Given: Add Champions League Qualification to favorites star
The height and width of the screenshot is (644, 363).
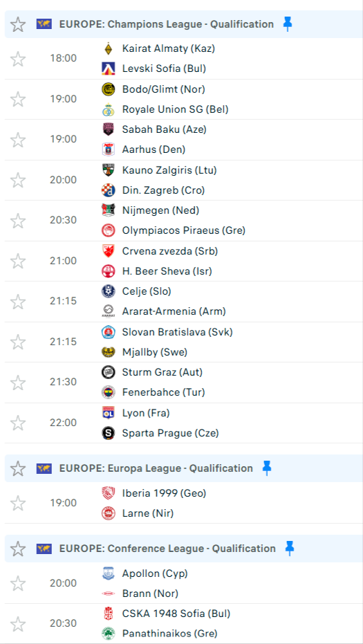Looking at the screenshot, I should pos(18,25).
